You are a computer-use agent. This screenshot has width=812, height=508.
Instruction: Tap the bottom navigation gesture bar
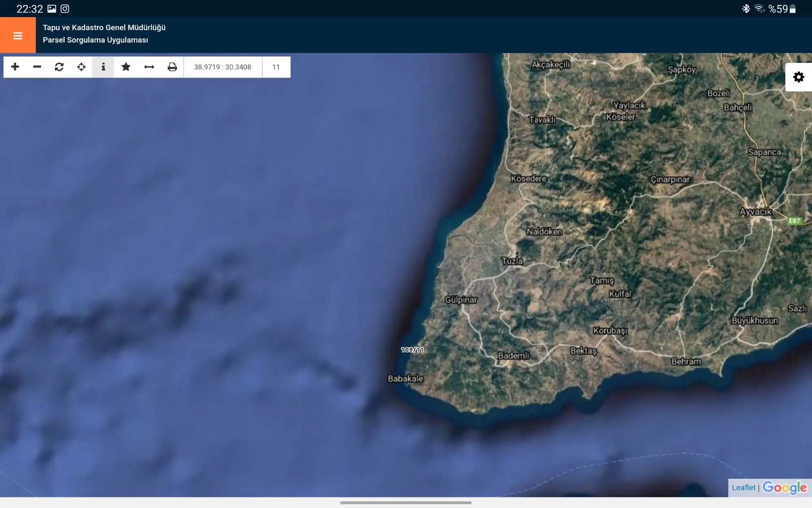click(x=406, y=503)
